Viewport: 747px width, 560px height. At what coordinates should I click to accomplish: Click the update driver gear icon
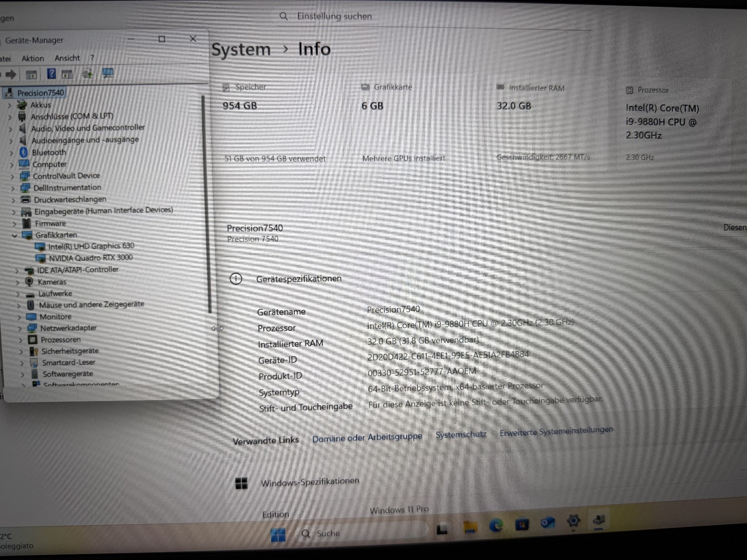[x=87, y=73]
